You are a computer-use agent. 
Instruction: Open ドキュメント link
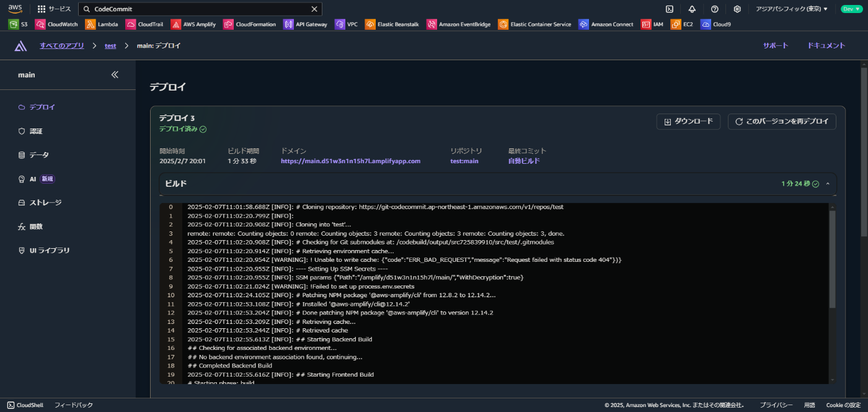coord(826,46)
